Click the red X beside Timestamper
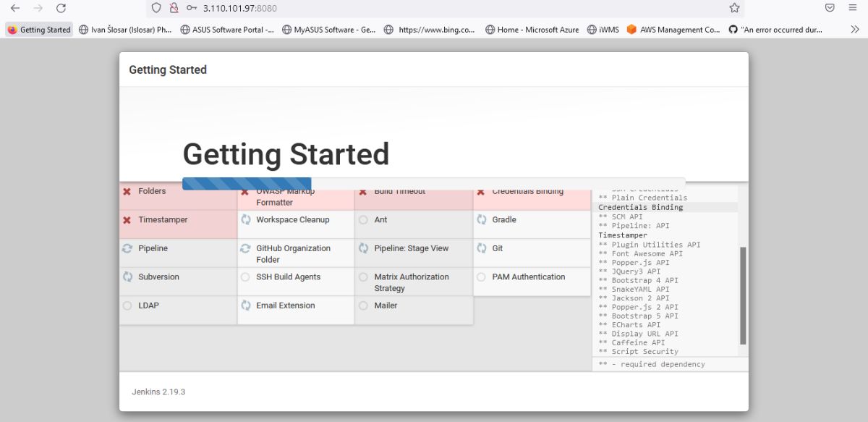This screenshot has width=868, height=422. click(x=127, y=220)
